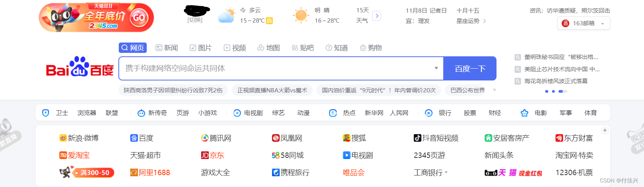Click the 电视剧 category play icon

pyautogui.click(x=237, y=113)
